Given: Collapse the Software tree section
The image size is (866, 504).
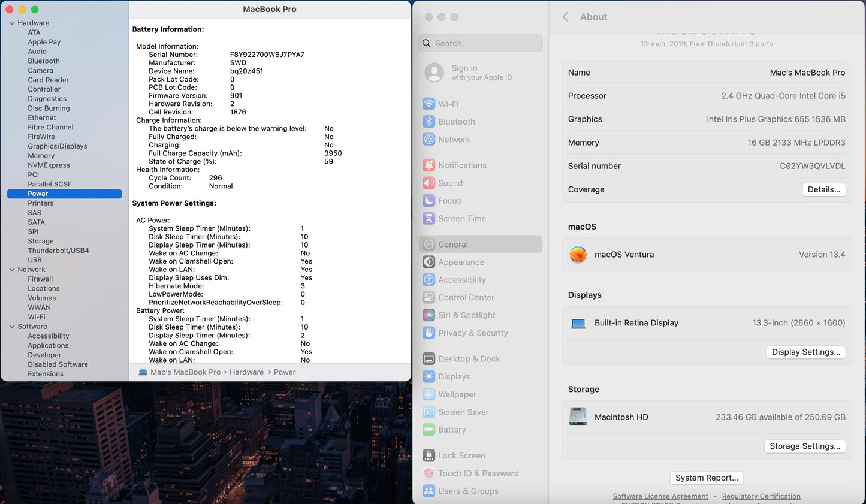Looking at the screenshot, I should pos(12,327).
